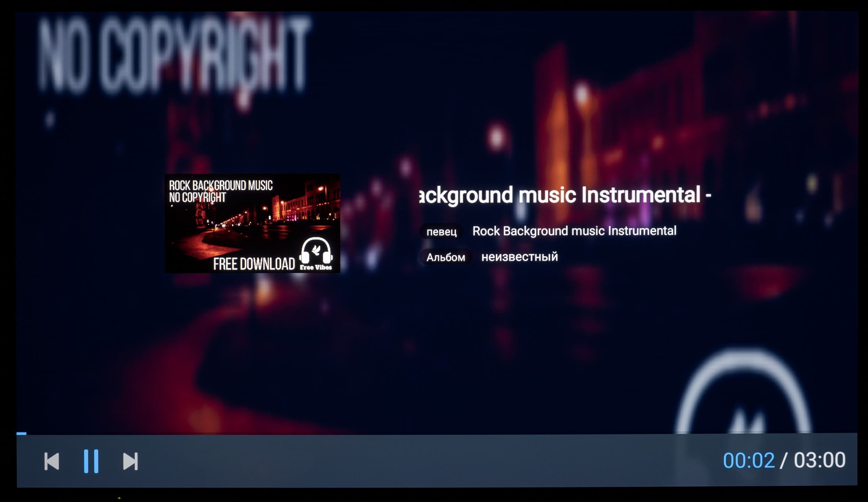Click the blurred NO COPYRIGHT background text
Image resolution: width=868 pixels, height=502 pixels.
[174, 56]
